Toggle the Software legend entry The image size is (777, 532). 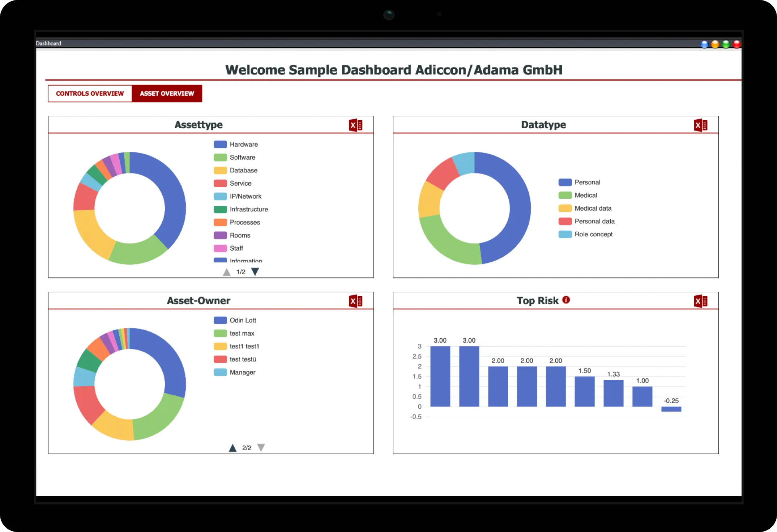235,157
